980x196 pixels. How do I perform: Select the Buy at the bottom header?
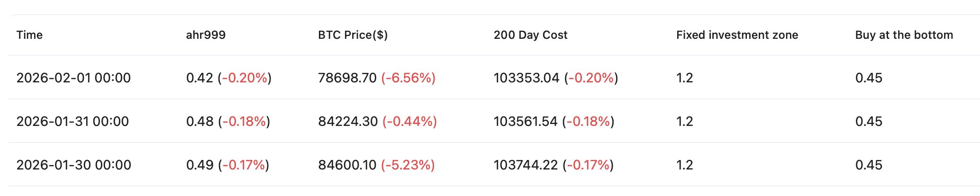pos(904,35)
